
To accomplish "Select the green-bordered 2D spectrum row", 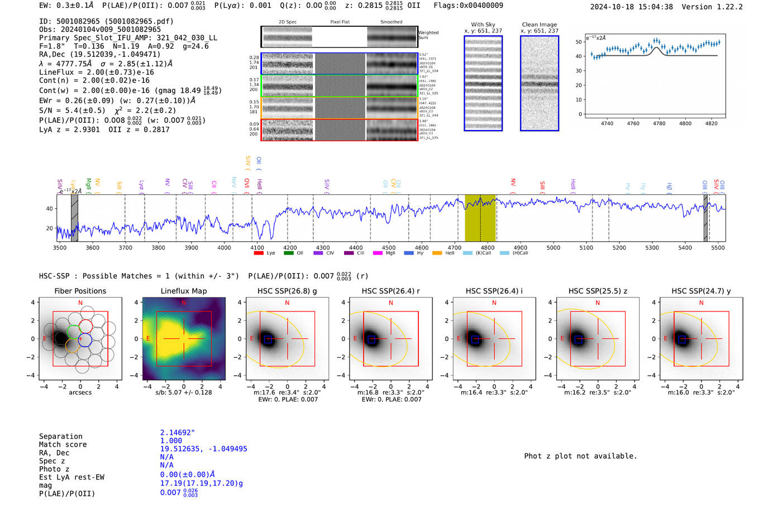I will (340, 86).
